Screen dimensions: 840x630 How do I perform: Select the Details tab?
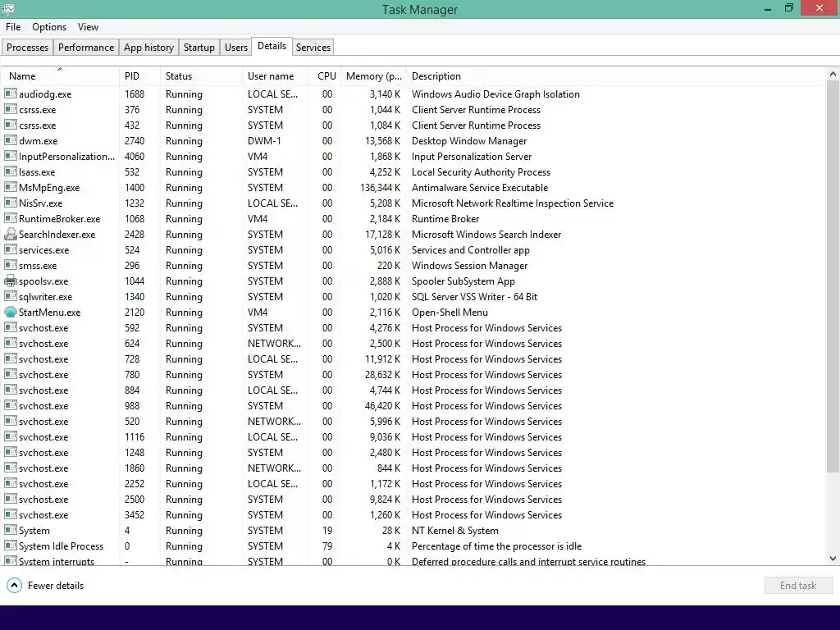(272, 46)
